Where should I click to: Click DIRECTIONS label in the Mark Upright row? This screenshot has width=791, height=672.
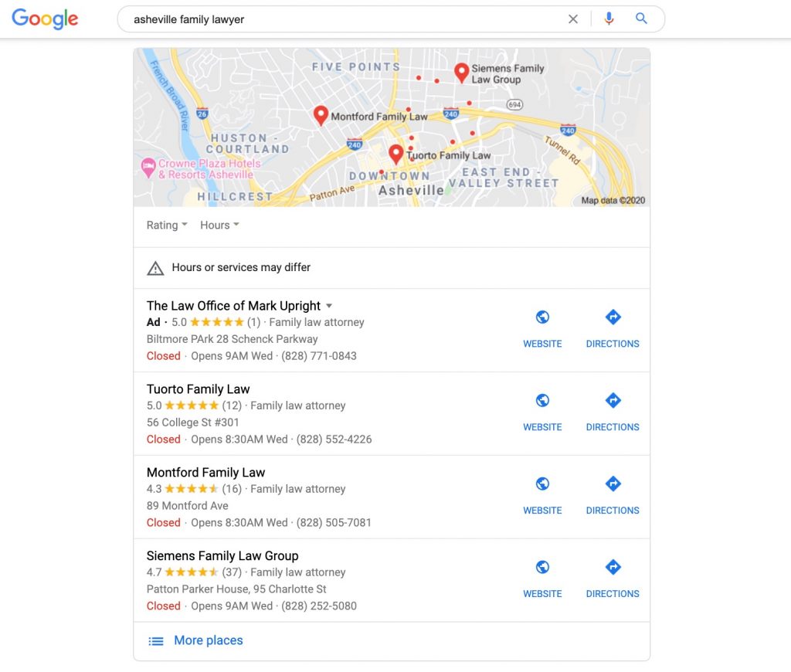(x=613, y=344)
